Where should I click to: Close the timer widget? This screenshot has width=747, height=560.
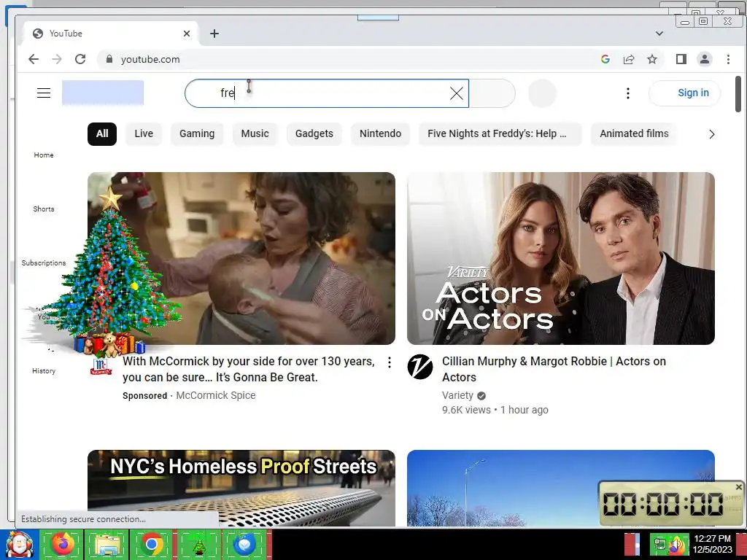(738, 487)
